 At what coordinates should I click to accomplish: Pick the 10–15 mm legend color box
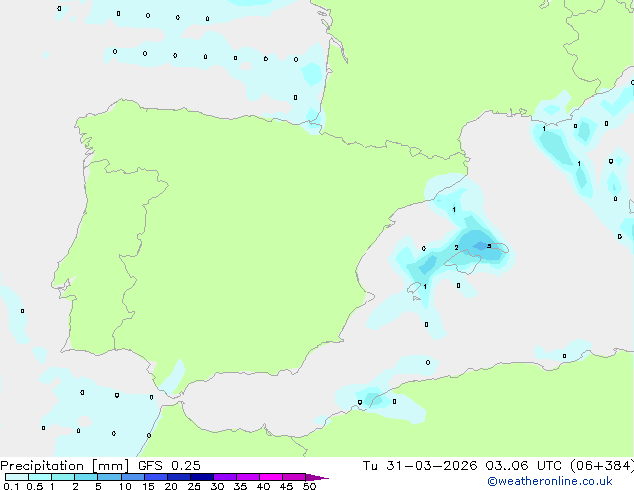[x=132, y=477]
